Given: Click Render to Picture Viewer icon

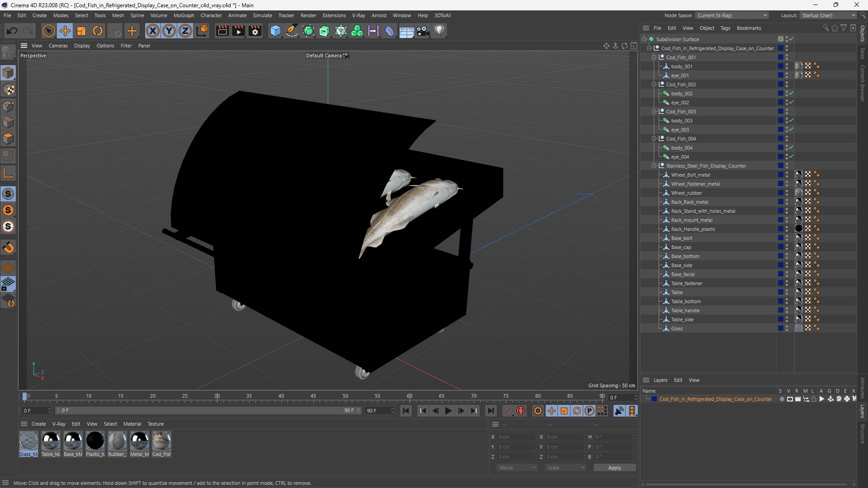Looking at the screenshot, I should pos(238,31).
